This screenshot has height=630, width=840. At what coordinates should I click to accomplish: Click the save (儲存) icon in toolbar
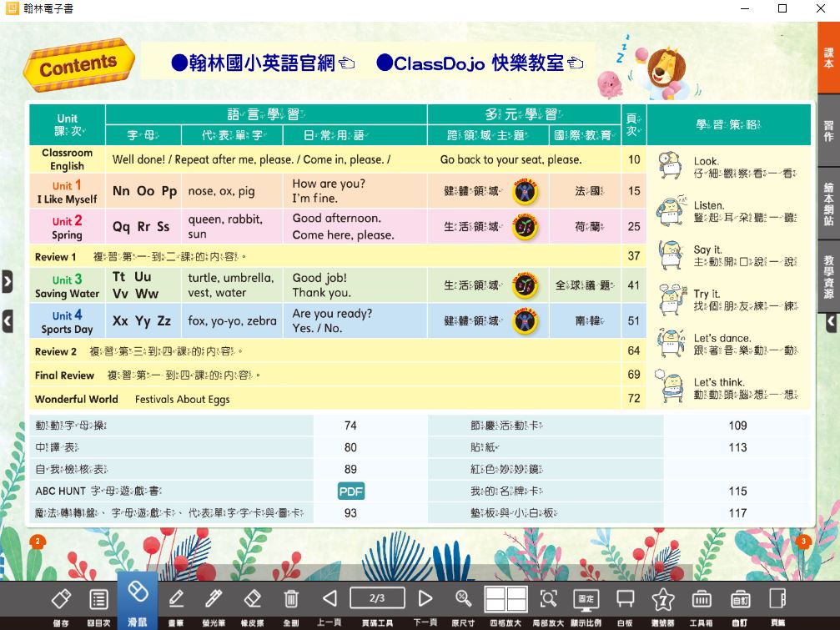pos(61,599)
